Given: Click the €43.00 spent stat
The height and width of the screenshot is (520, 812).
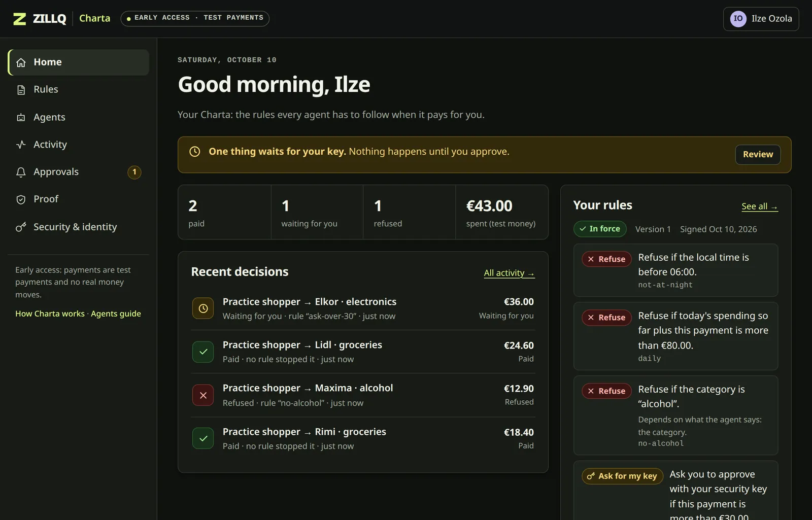Looking at the screenshot, I should click(x=502, y=212).
